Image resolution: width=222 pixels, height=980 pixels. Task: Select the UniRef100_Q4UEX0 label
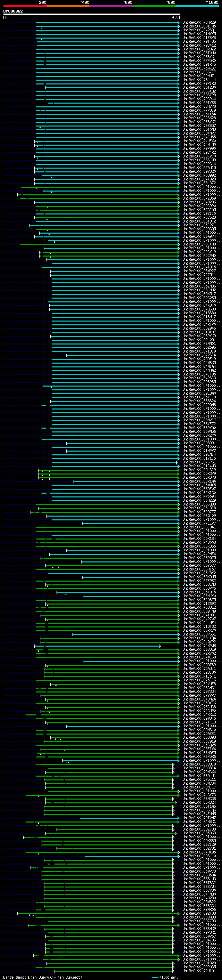point(199,141)
